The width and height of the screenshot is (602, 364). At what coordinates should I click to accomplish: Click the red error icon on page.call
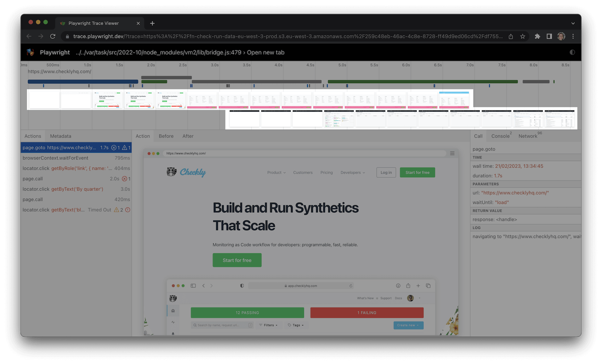tap(125, 179)
